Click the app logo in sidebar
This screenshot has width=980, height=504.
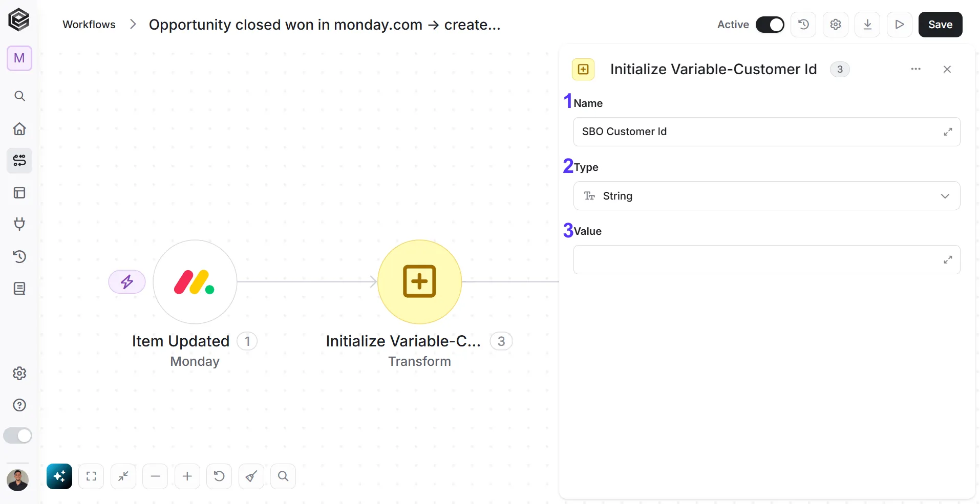tap(19, 20)
